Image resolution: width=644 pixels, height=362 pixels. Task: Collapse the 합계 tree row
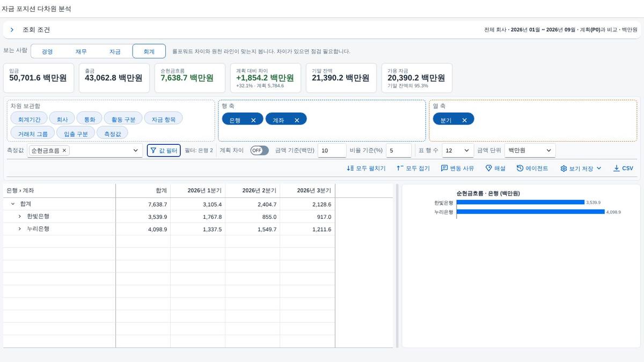tap(13, 204)
